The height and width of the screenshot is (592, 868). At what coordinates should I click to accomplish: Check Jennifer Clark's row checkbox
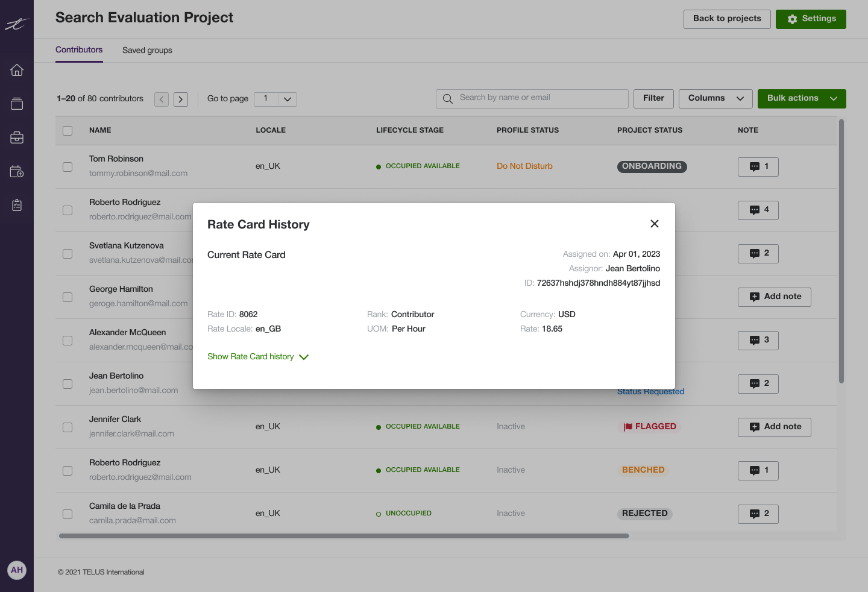[x=67, y=427]
